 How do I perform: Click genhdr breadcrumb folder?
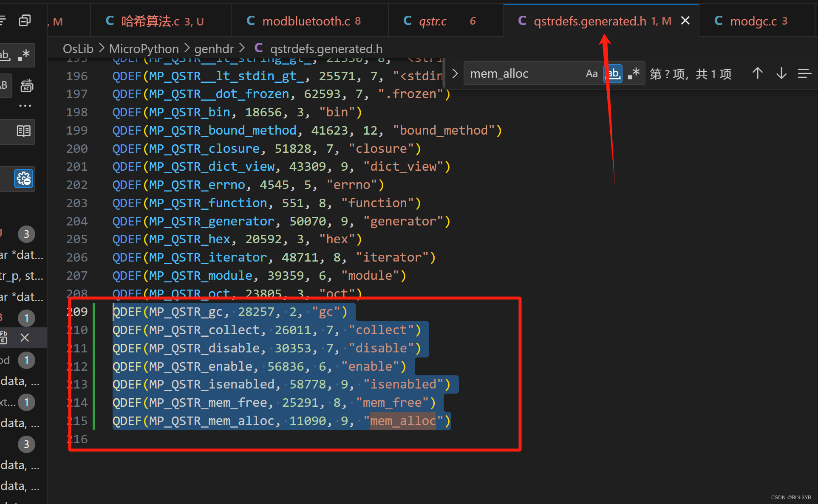coord(214,49)
